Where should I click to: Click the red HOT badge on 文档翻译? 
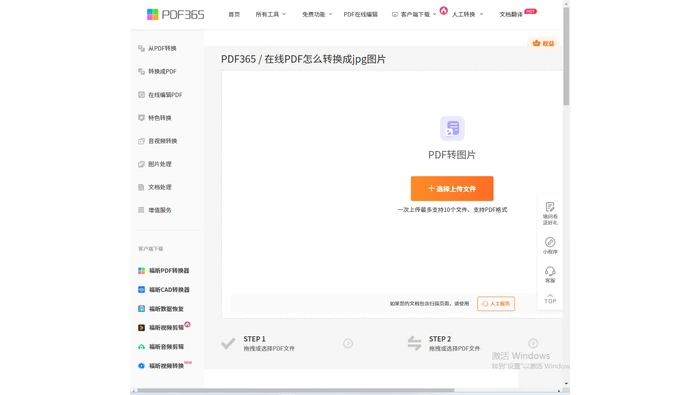[530, 11]
